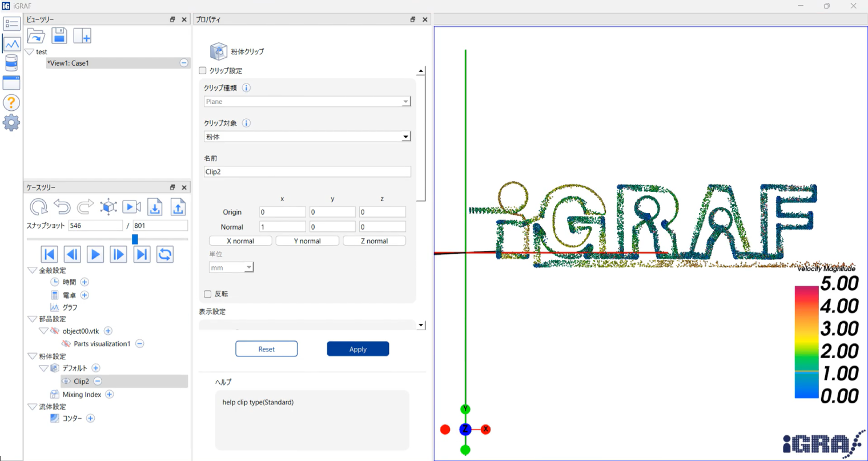Viewport: 868px width, 461px height.
Task: Toggle the 反転 checkbox
Action: click(x=208, y=294)
